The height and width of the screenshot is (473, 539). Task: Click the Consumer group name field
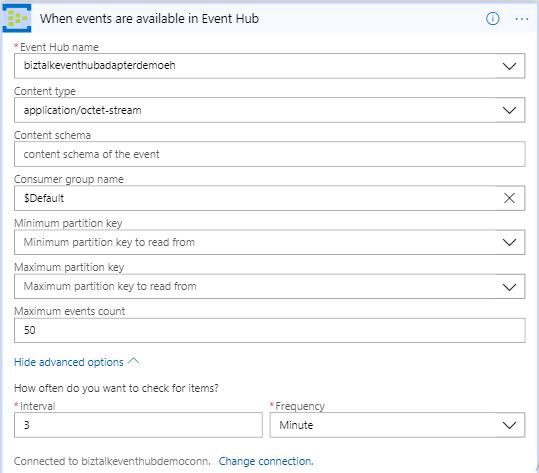point(270,198)
